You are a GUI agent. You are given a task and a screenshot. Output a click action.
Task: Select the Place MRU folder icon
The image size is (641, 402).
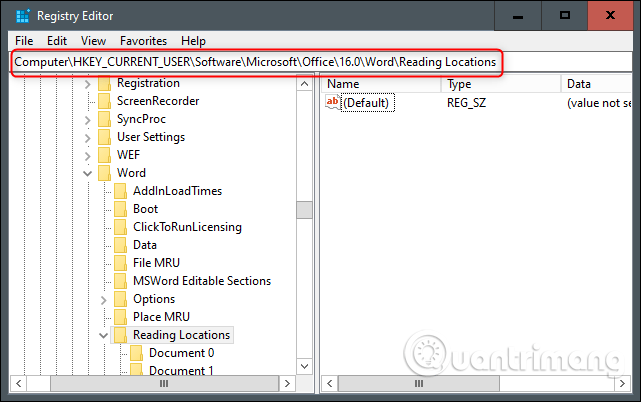tap(121, 317)
